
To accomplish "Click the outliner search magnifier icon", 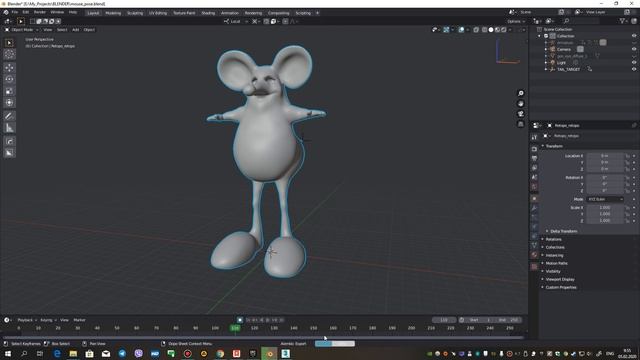I will click(x=567, y=21).
